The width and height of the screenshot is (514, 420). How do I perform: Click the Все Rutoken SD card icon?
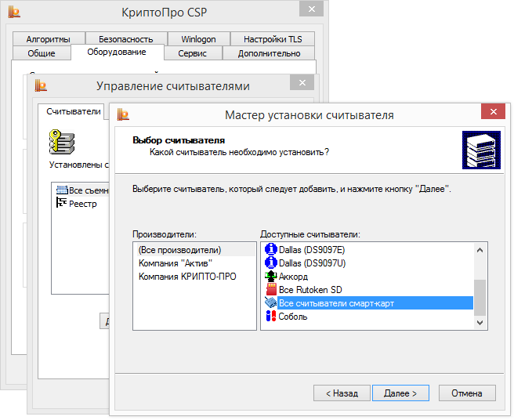coord(271,290)
